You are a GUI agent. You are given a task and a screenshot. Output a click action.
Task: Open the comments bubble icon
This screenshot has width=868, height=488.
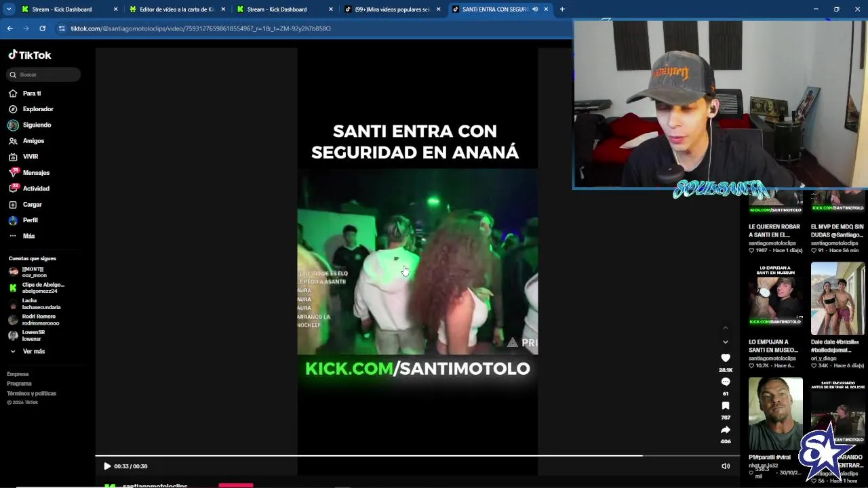[726, 382]
